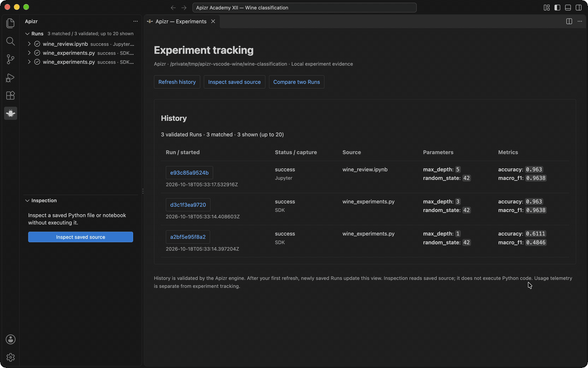This screenshot has height=368, width=588.
Task: Click Refresh history button
Action: point(177,82)
